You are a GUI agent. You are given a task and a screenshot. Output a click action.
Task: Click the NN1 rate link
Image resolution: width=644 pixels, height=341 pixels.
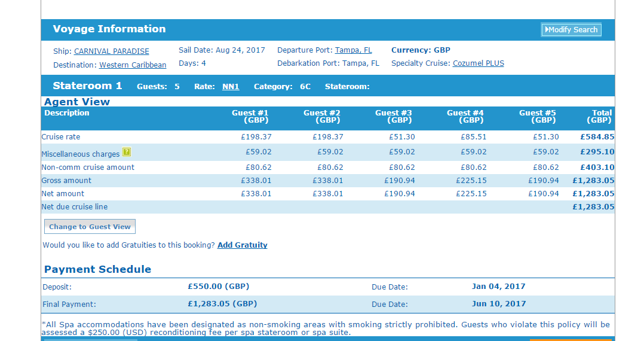click(231, 87)
